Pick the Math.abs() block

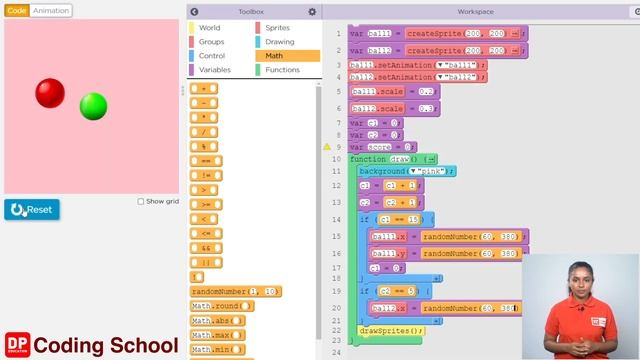tap(218, 321)
